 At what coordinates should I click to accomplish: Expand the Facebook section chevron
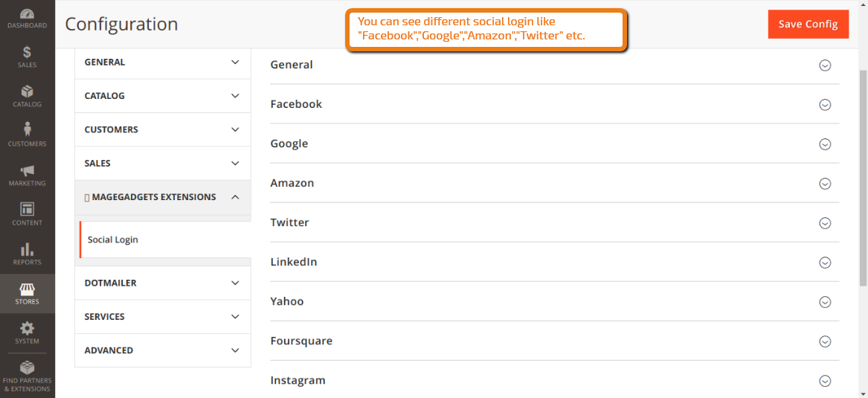click(x=825, y=105)
